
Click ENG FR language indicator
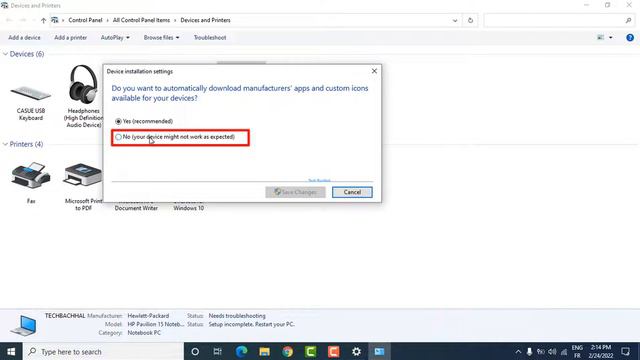(577, 351)
